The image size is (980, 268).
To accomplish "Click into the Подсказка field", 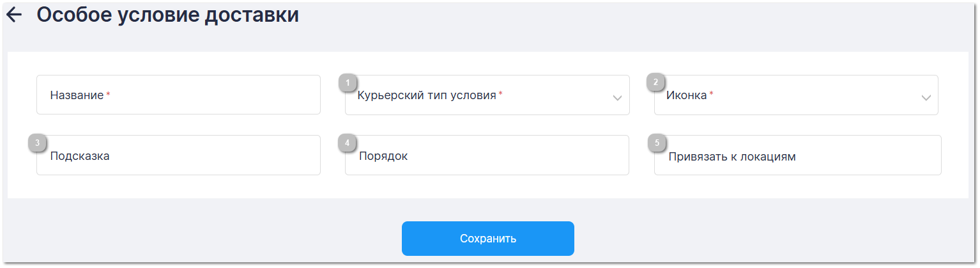I will coord(179,155).
